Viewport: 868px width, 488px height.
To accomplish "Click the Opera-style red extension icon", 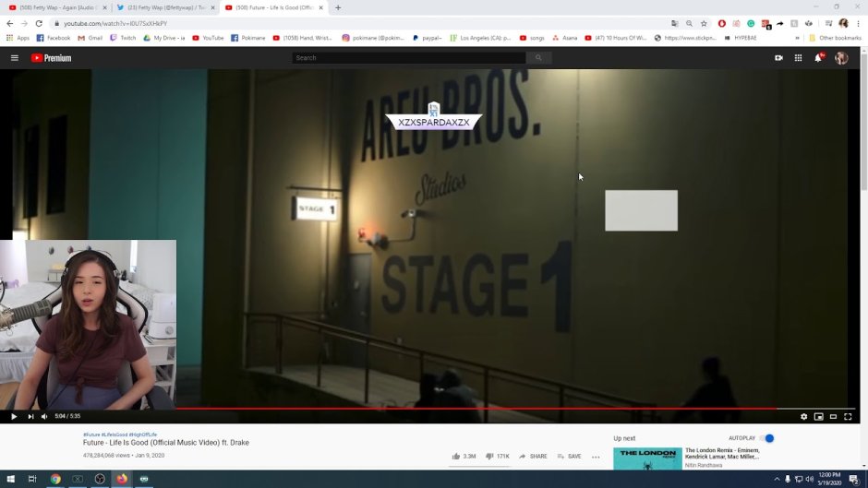I will (x=721, y=23).
